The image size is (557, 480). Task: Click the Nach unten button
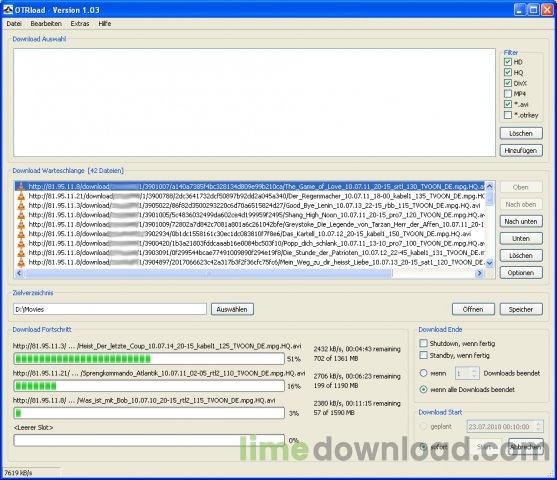point(521,221)
